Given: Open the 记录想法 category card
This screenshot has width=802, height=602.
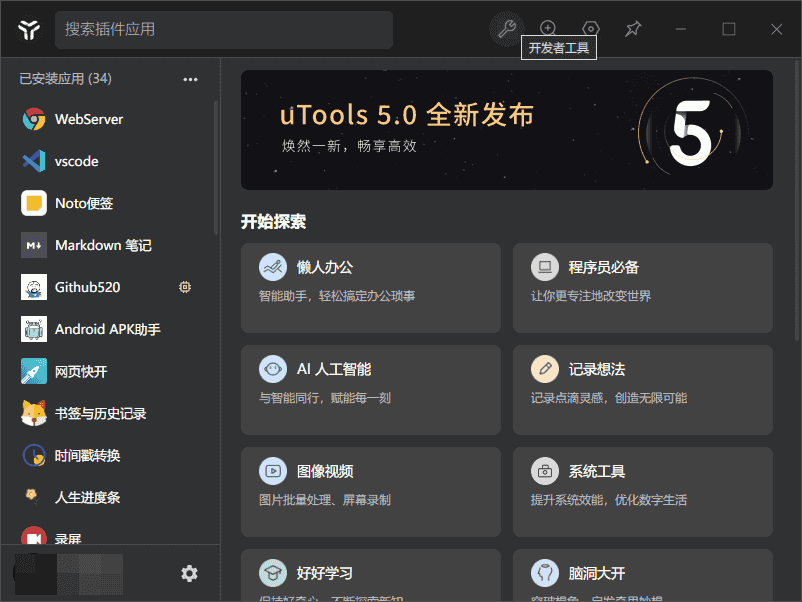Looking at the screenshot, I should pos(643,390).
